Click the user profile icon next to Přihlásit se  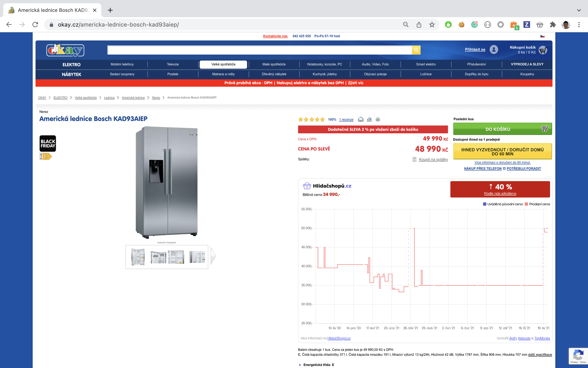494,49
